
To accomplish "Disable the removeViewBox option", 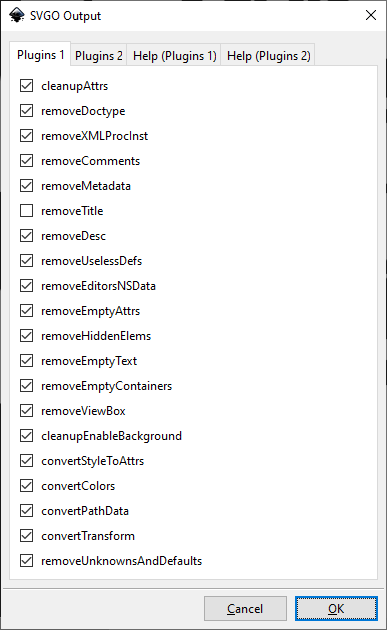I will pyautogui.click(x=27, y=411).
